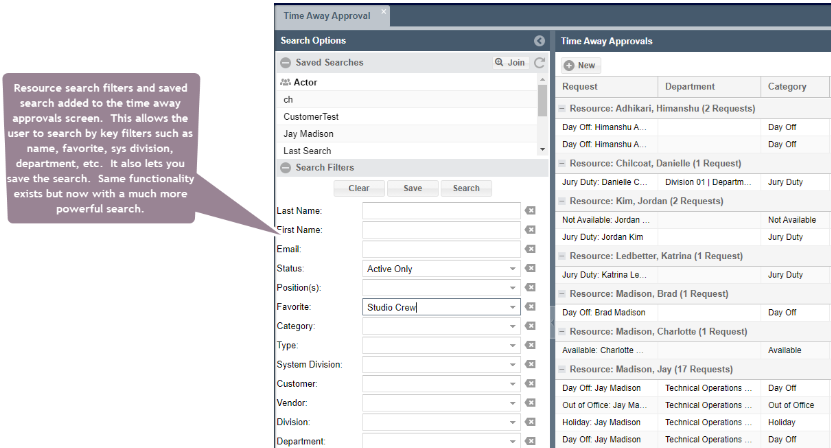This screenshot has width=831, height=448.
Task: Click into the Email field
Action: tap(441, 249)
